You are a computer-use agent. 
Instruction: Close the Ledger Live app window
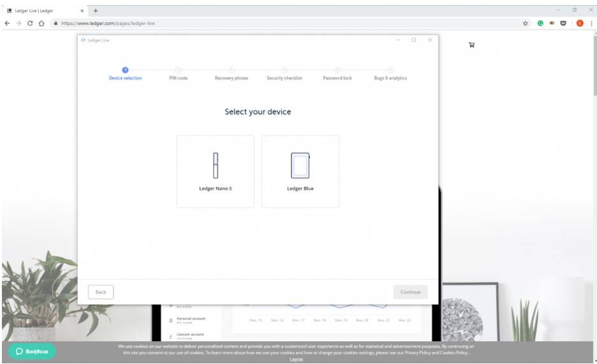click(x=430, y=40)
